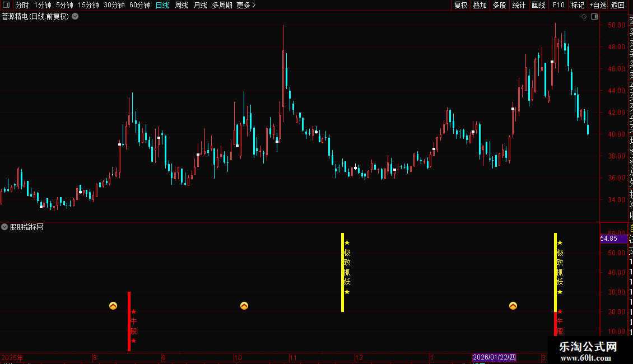
Task: Click the 叠加 overlay button
Action: [480, 5]
